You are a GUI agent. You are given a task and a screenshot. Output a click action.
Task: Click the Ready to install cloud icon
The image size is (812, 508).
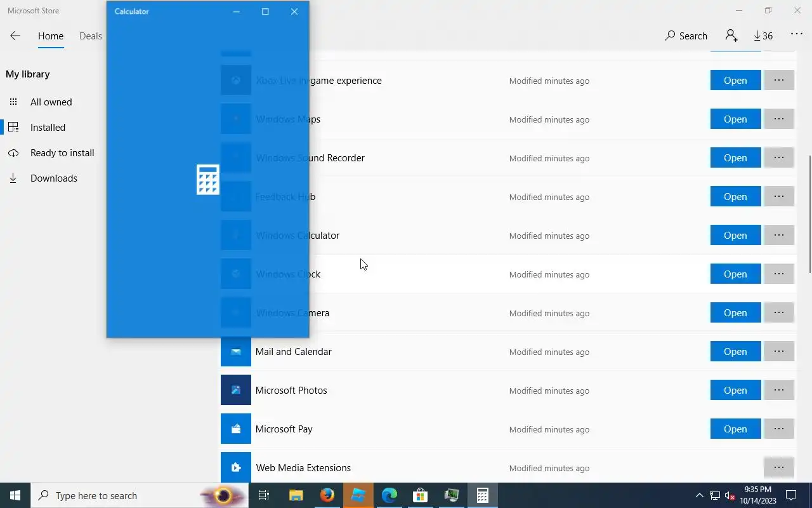(13, 152)
